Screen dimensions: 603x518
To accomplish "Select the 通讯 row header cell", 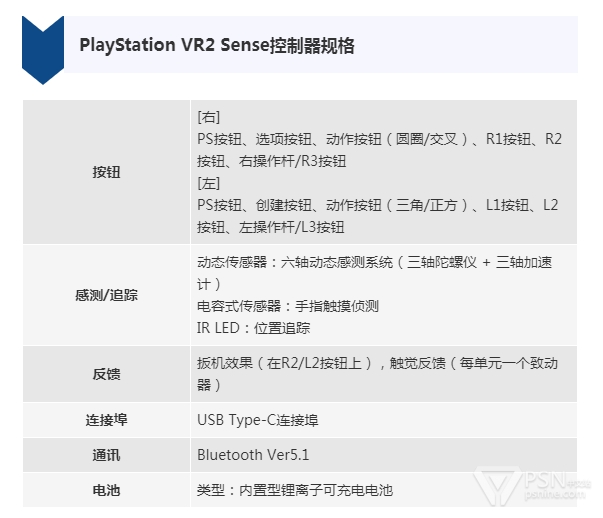I will point(106,455).
